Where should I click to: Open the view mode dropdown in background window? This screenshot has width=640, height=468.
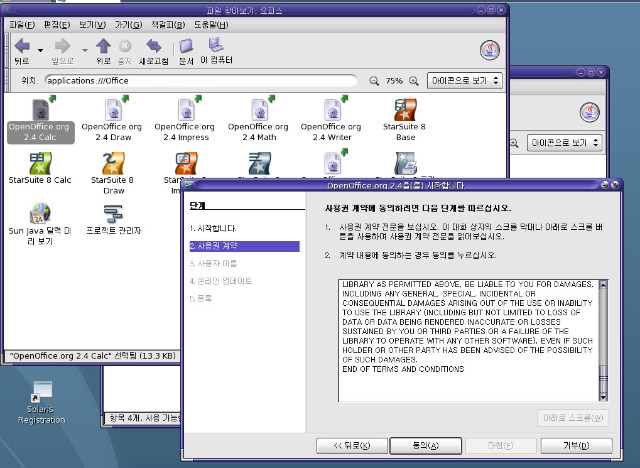pyautogui.click(x=564, y=143)
